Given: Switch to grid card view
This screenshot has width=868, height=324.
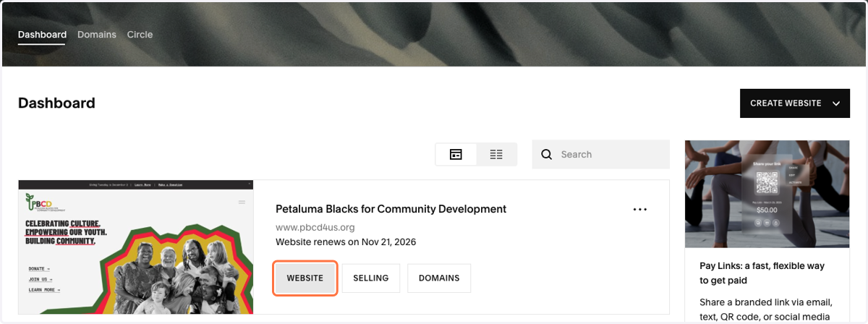Looking at the screenshot, I should 456,154.
